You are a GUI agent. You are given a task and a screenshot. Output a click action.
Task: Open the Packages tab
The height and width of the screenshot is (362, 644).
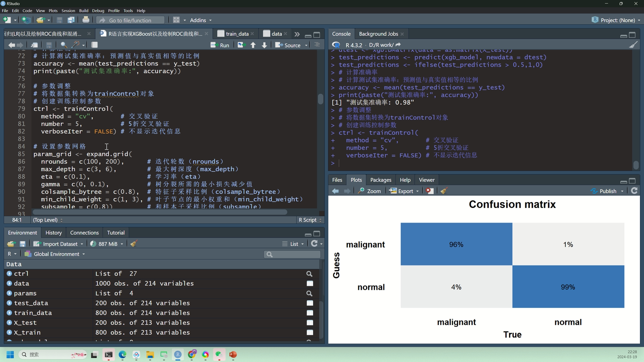(380, 180)
